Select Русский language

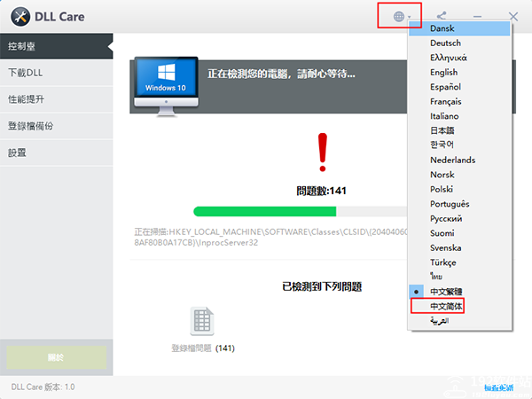459,218
